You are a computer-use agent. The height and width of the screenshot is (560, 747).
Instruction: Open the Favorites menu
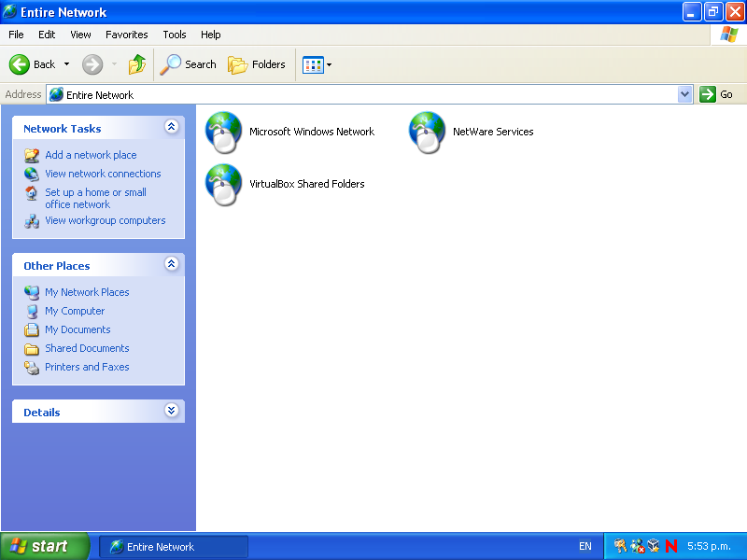[127, 35]
